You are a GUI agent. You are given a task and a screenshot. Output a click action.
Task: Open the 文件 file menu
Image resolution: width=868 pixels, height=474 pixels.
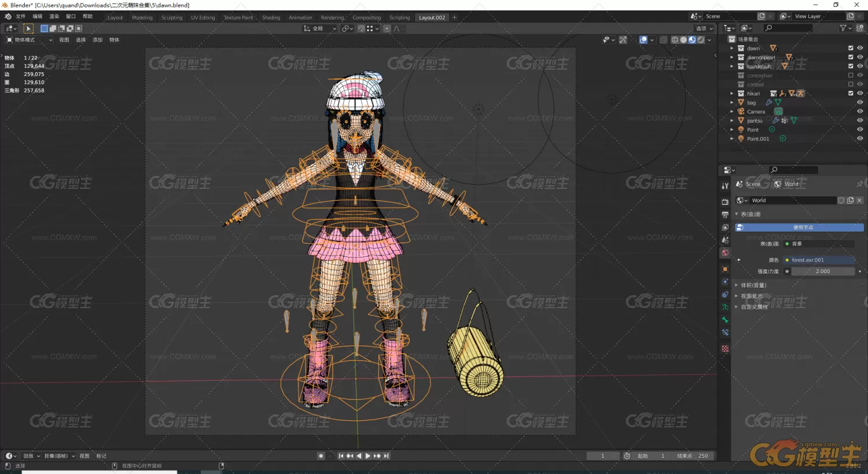click(x=21, y=16)
